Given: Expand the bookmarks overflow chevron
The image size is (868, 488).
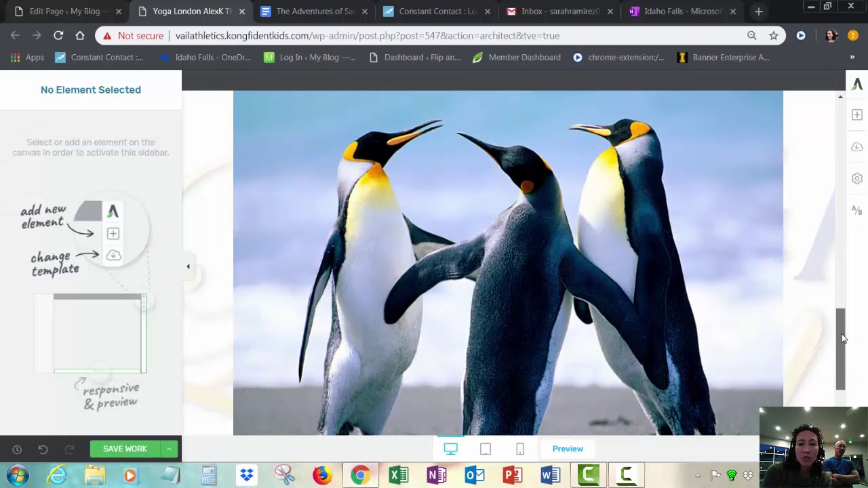Looking at the screenshot, I should pos(852,58).
